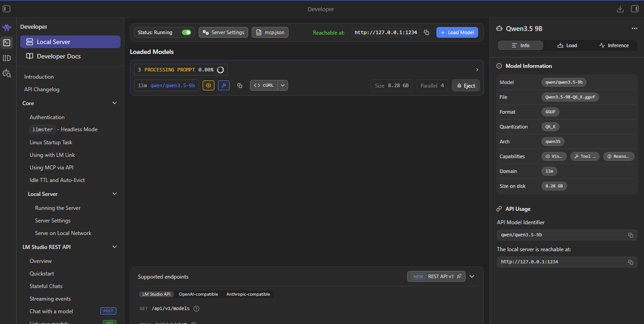Image resolution: width=644 pixels, height=324 pixels.
Task: Collapse the Supported endpoints panel chevron
Action: click(x=472, y=276)
